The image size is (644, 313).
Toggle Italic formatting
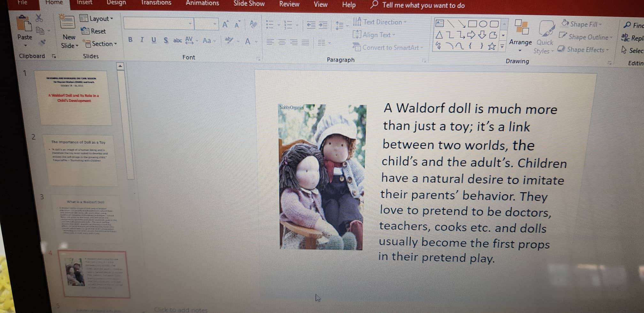(142, 40)
